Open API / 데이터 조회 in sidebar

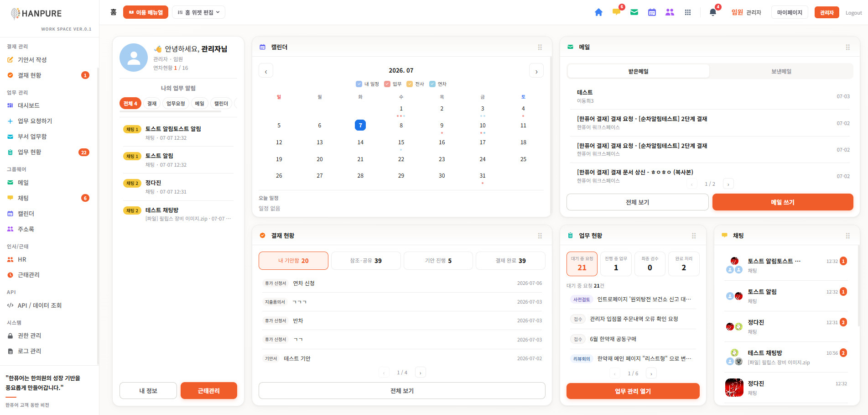[x=48, y=305]
